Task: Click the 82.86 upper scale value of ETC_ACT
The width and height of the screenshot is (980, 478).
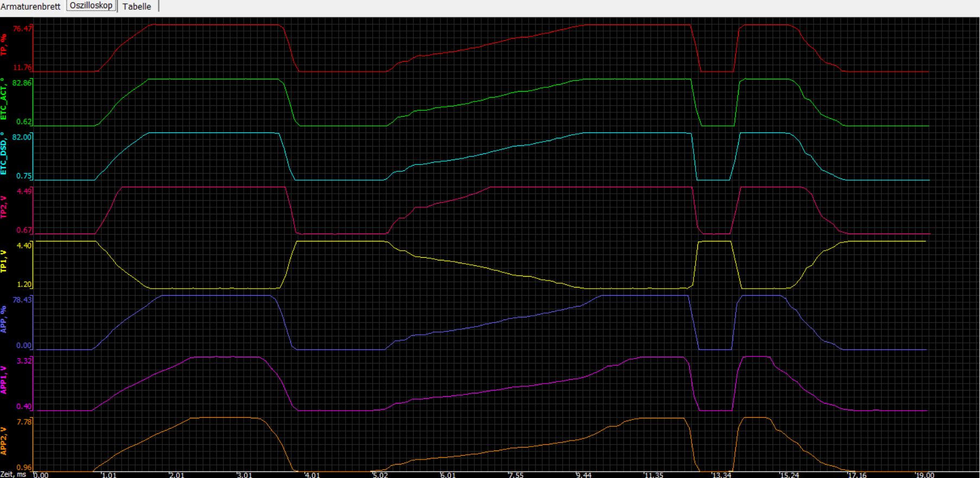Action: click(x=22, y=83)
